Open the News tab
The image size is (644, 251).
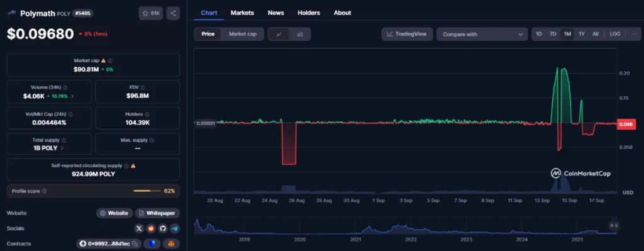(276, 13)
